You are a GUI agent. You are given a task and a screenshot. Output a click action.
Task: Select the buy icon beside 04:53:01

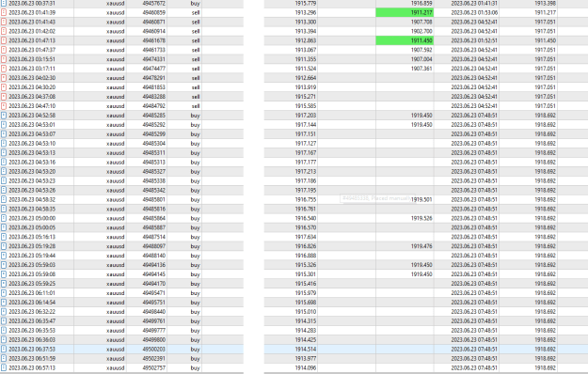tap(4, 125)
